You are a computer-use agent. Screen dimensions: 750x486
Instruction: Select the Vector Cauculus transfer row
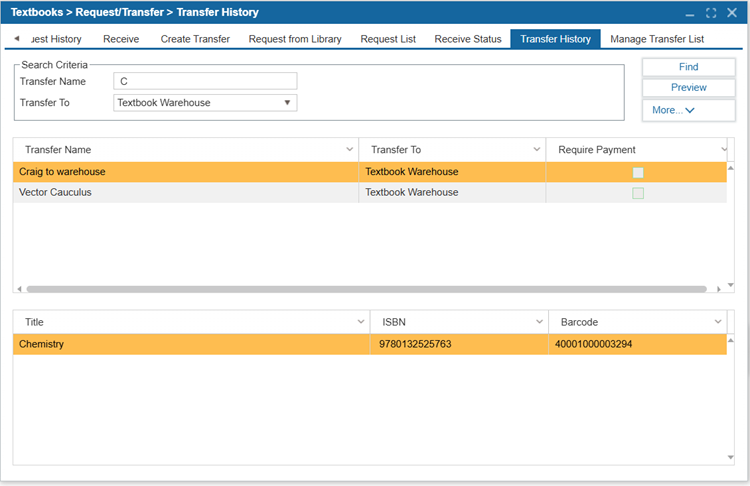pos(370,192)
